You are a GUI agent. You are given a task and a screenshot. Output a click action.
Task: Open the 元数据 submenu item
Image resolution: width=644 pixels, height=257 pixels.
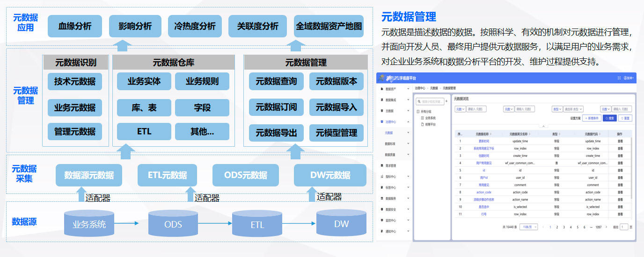click(x=388, y=133)
